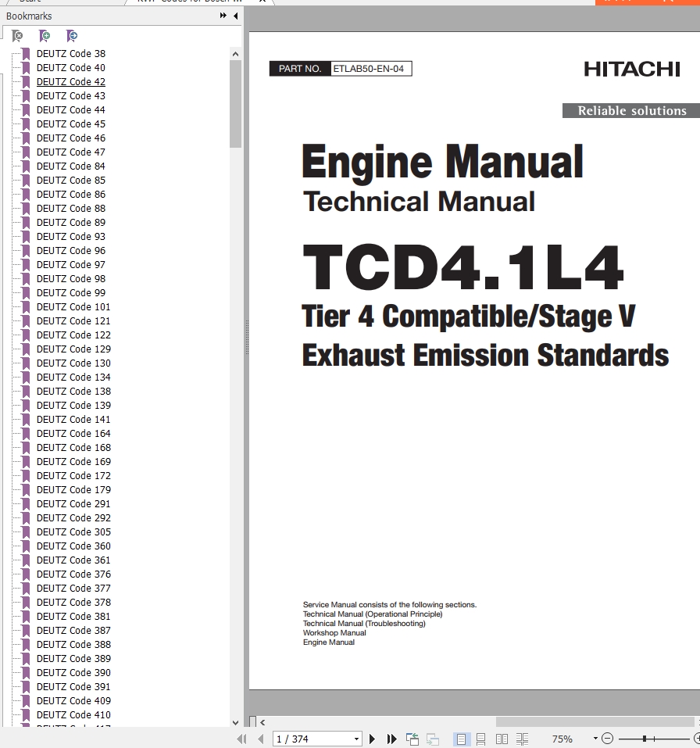Switch to continuous facing view

(522, 739)
